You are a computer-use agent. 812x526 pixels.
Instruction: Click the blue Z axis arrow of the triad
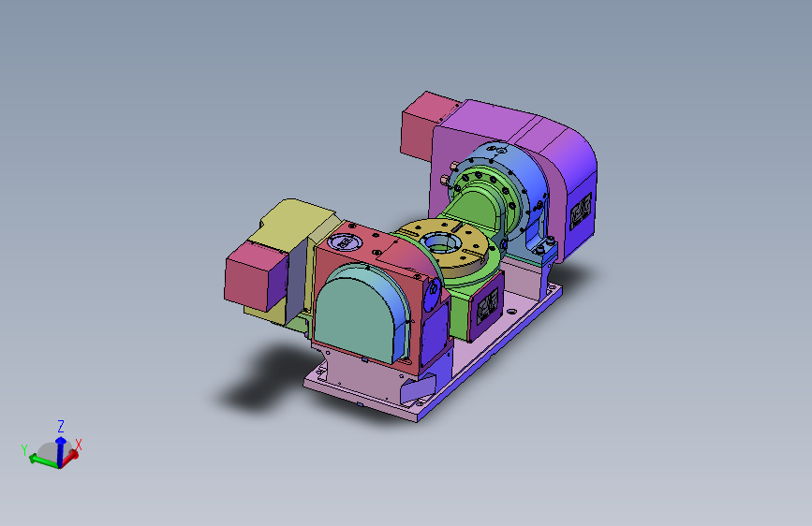(x=61, y=450)
